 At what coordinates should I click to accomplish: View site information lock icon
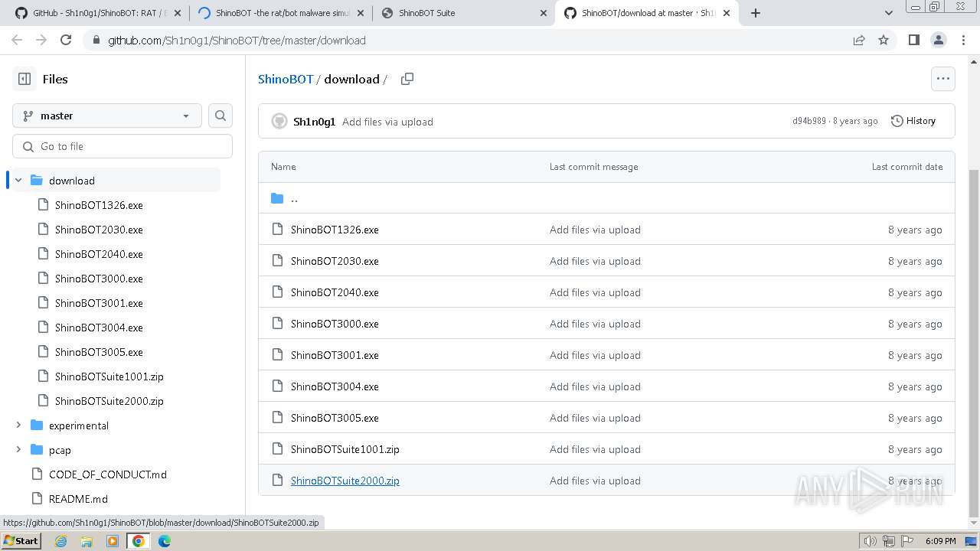coord(95,40)
